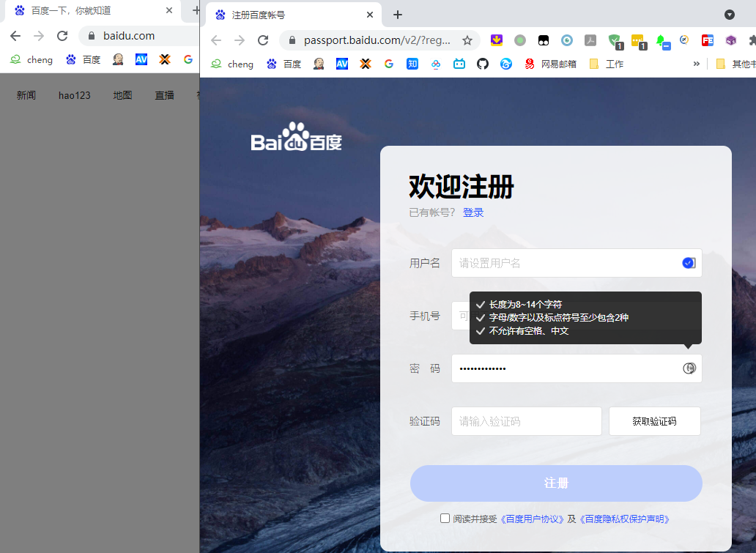
Task: Open Chrome profile dropdown arrow at top right
Action: (x=730, y=15)
